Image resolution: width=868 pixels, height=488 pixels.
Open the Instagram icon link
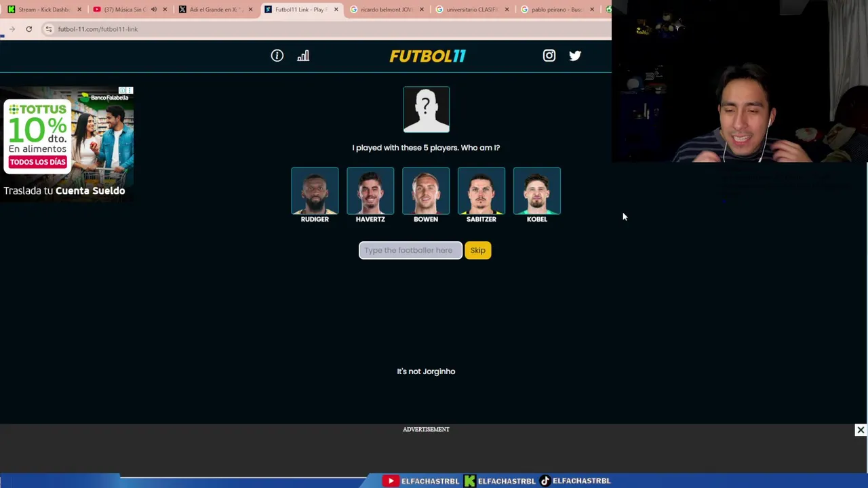(x=549, y=56)
